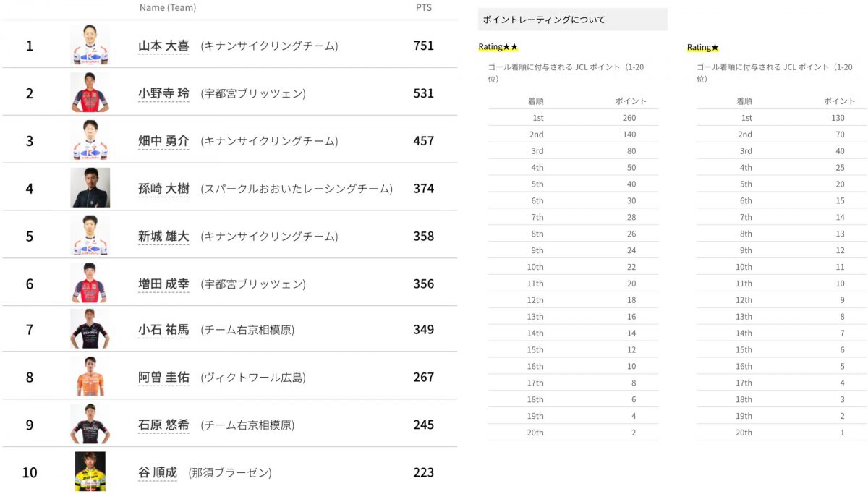Image resolution: width=868 pixels, height=494 pixels.
Task: Click rider photo of 小野寺 玲
Action: [x=90, y=93]
